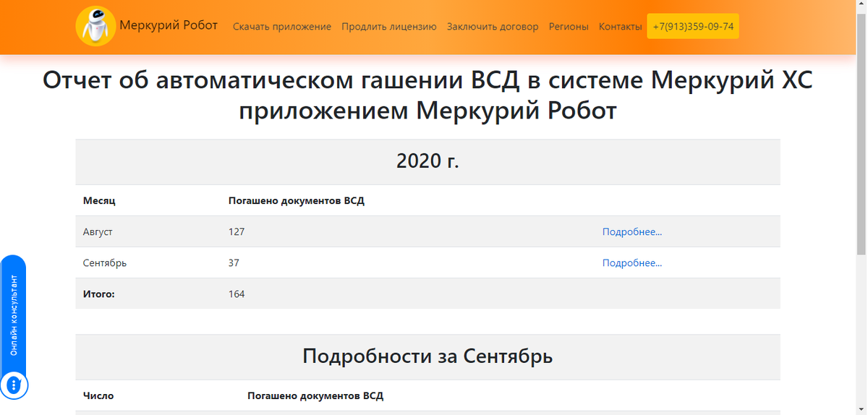Viewport: 868px width, 415px height.
Task: Click the value 37 for Сентябрь
Action: (x=234, y=263)
